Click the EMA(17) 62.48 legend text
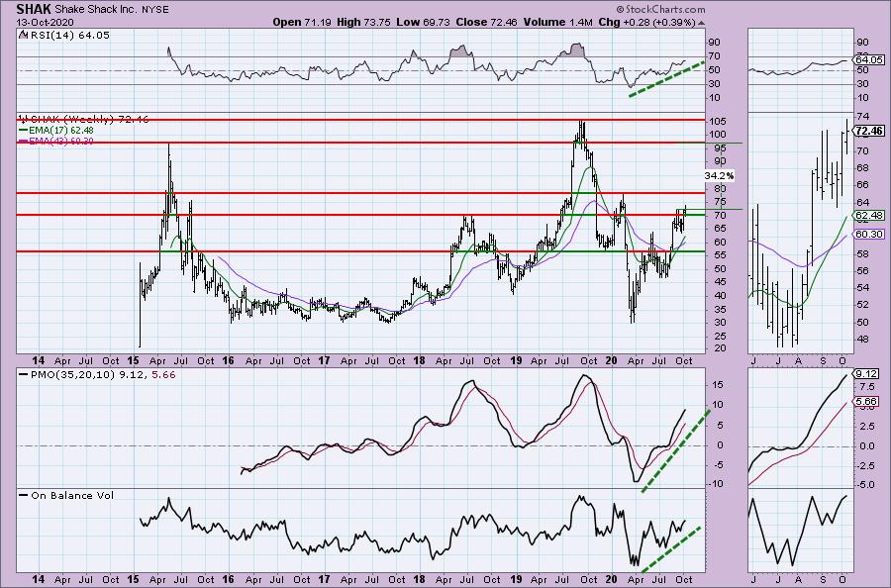This screenshot has height=588, width=891. pos(61,130)
